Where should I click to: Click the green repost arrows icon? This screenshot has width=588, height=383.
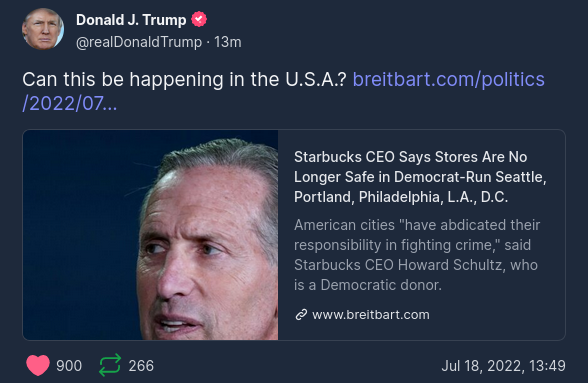coord(110,365)
